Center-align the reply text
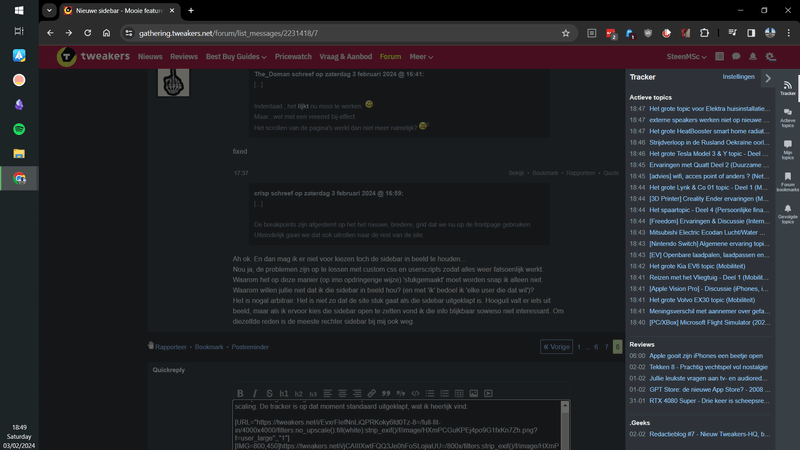Image resolution: width=800 pixels, height=450 pixels. click(x=342, y=393)
